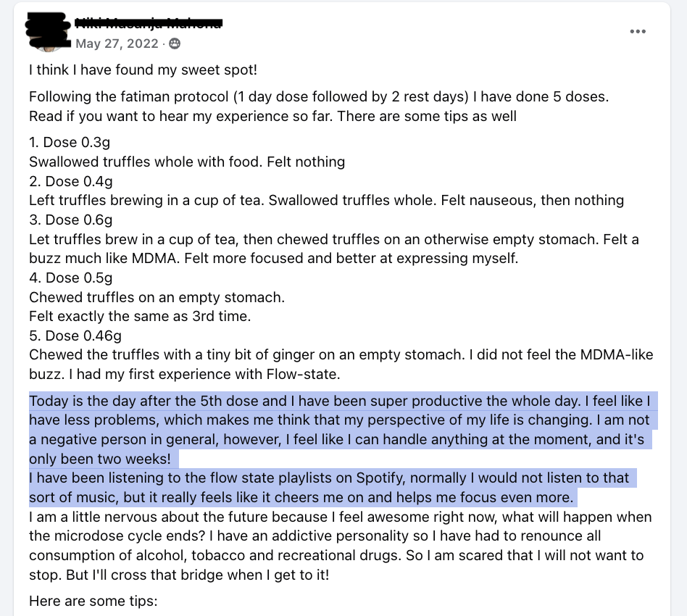687x616 pixels.
Task: Click the 'Chewed truffles on an empty stomach.' line
Action: (x=157, y=297)
